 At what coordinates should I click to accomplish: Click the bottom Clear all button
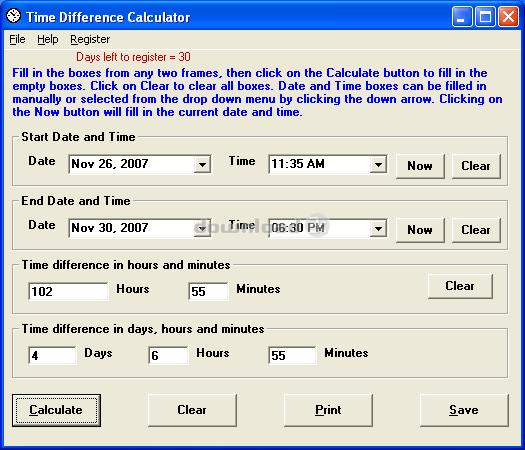coord(192,410)
